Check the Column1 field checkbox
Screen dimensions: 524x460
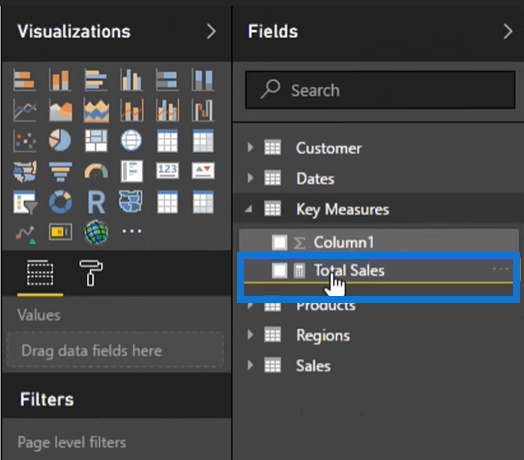(x=279, y=242)
